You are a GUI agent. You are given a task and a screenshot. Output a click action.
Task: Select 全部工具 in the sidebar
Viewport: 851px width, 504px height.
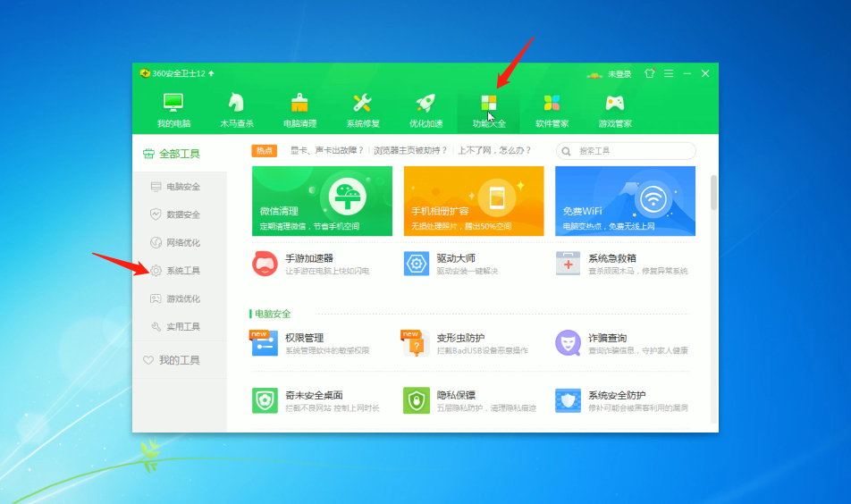(x=180, y=154)
